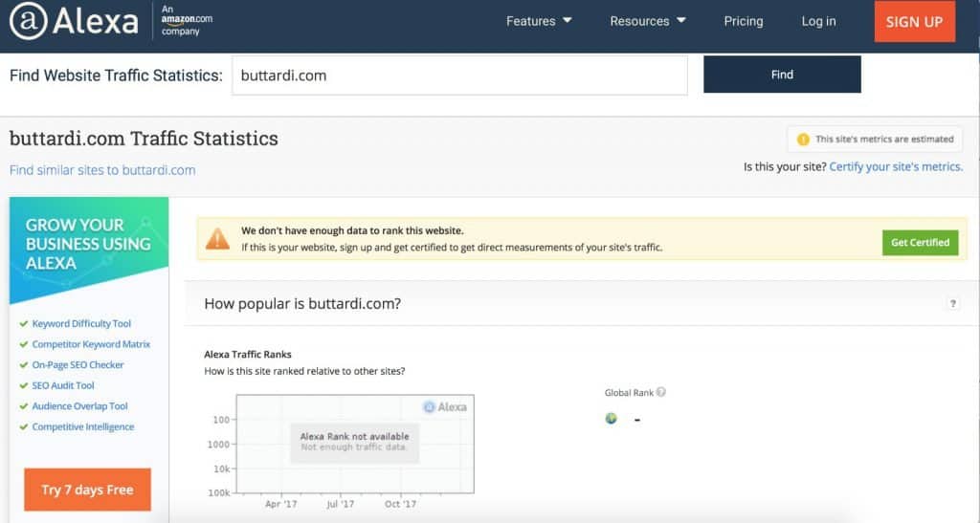Open the Pricing page
980x523 pixels.
(744, 21)
